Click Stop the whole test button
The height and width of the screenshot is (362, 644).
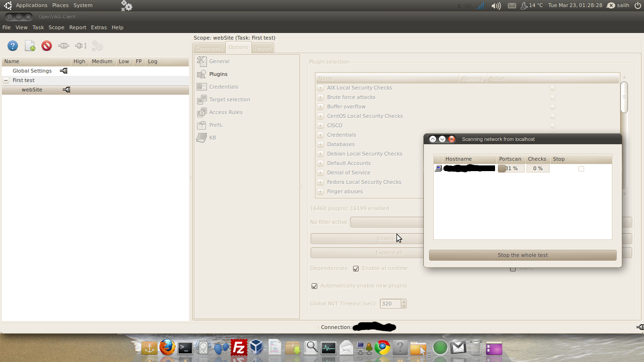click(522, 255)
